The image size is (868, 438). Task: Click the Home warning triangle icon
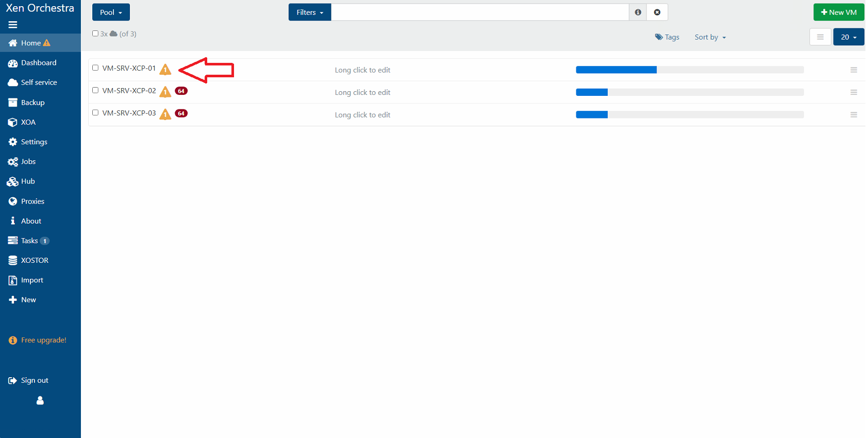tap(47, 43)
